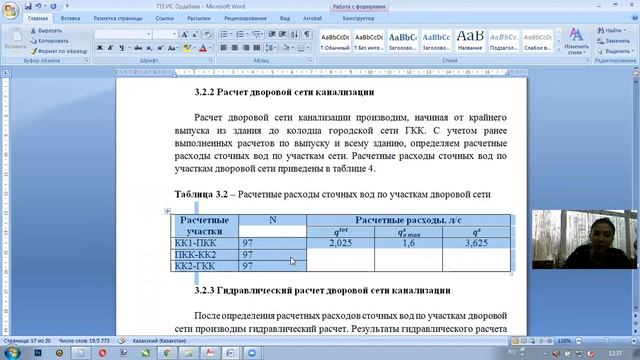
Task: Save the document from the quick access toolbar
Action: tap(28, 6)
